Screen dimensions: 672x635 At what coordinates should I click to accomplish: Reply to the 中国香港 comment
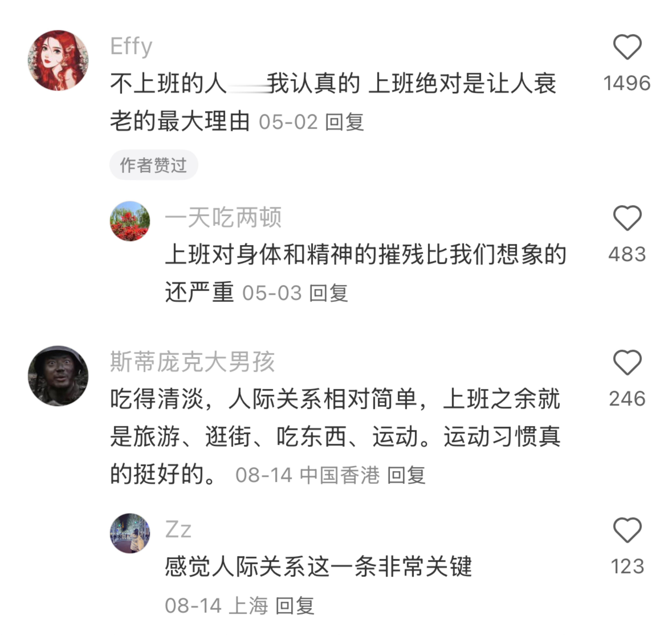pos(406,475)
